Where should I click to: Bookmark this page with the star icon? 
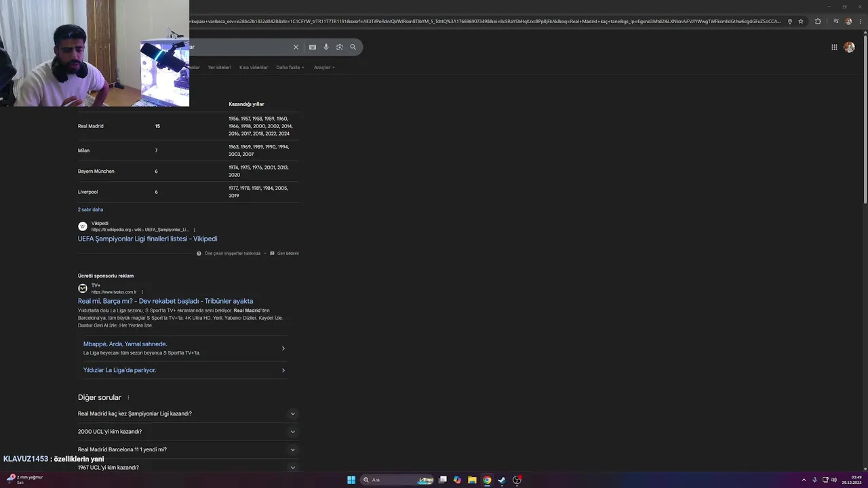[x=801, y=21]
